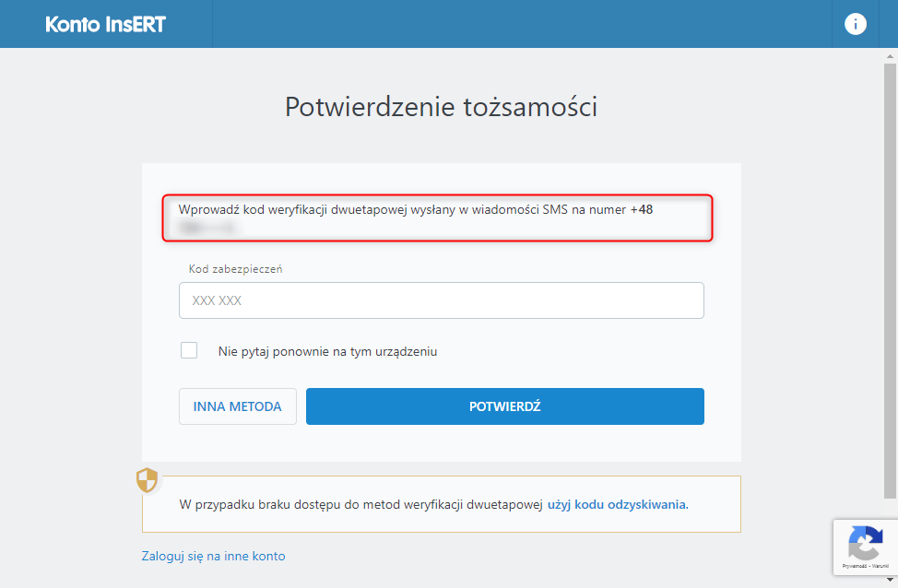Screen dimensions: 898x588
Task: Click the info icon in header
Action: [x=855, y=24]
